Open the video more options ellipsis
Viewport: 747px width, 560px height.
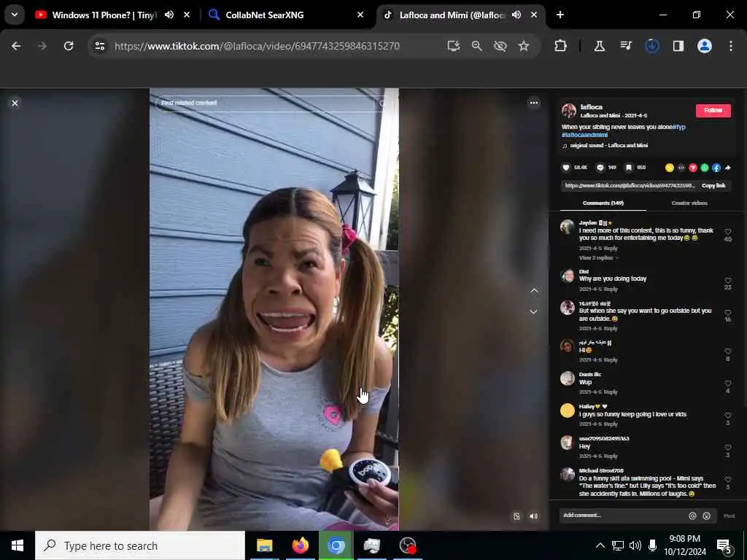pyautogui.click(x=533, y=103)
